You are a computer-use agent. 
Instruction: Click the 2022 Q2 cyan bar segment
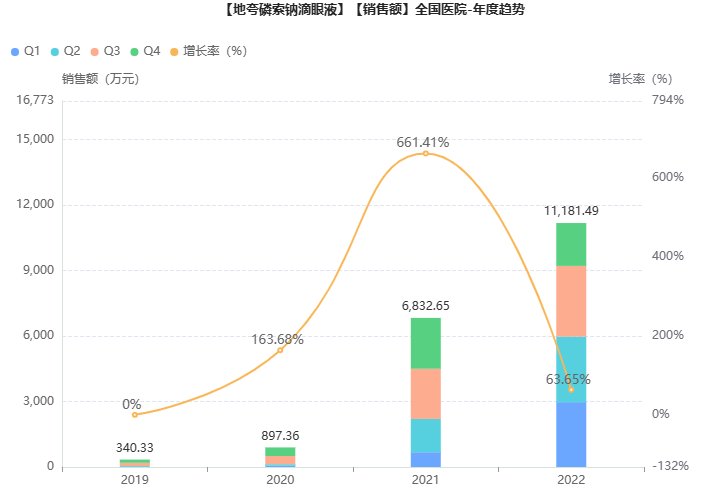[x=571, y=370]
